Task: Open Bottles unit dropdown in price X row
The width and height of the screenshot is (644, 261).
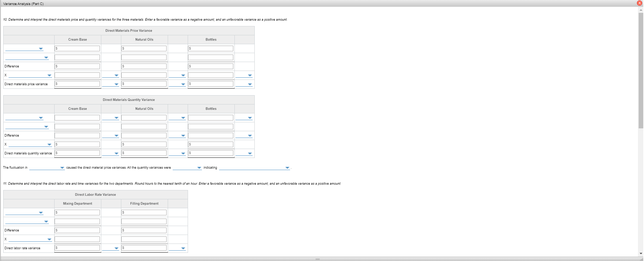Action: [x=244, y=76]
